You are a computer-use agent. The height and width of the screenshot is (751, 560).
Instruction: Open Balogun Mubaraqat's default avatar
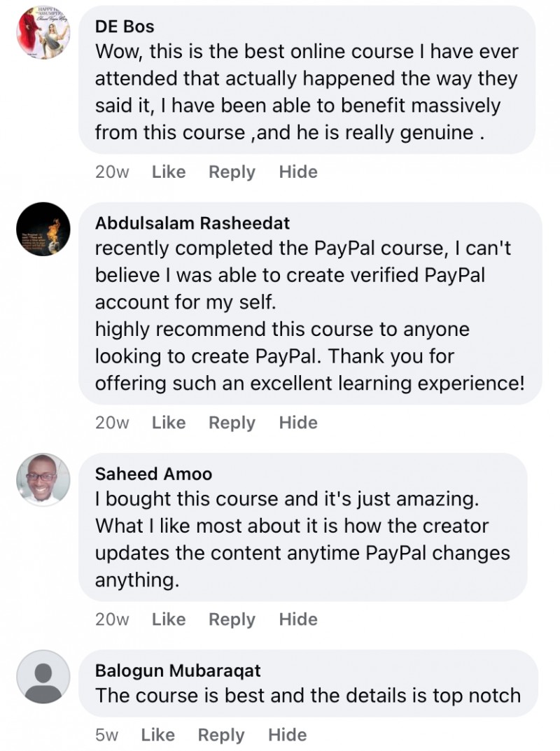pos(43,676)
